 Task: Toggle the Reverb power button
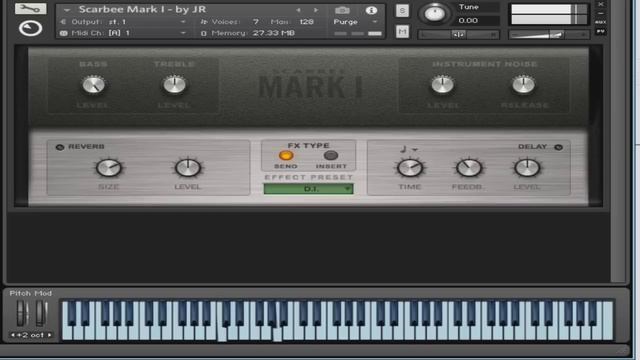pos(60,147)
